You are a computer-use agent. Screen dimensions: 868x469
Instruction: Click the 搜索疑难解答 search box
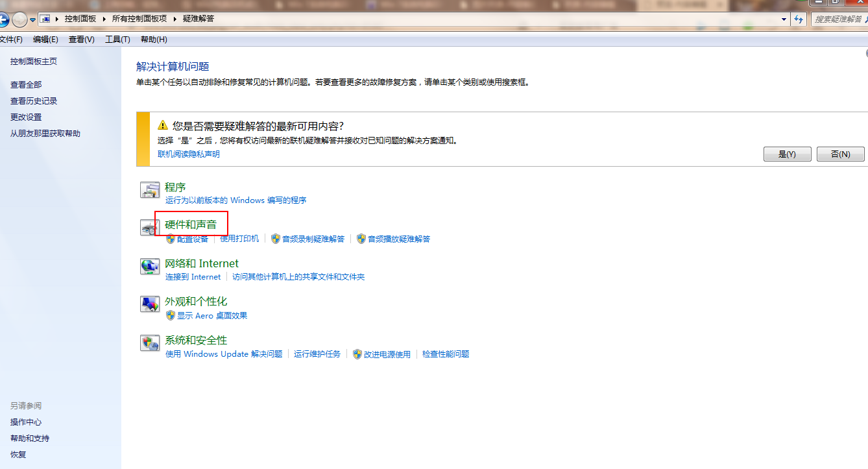pyautogui.click(x=838, y=19)
